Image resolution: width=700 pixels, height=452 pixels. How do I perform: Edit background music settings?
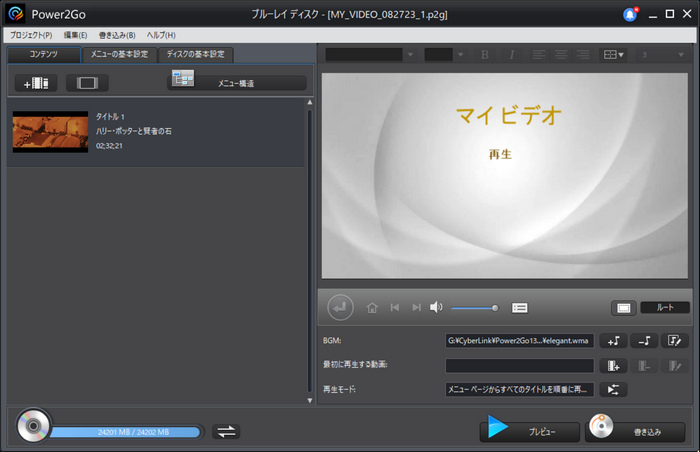tap(675, 341)
